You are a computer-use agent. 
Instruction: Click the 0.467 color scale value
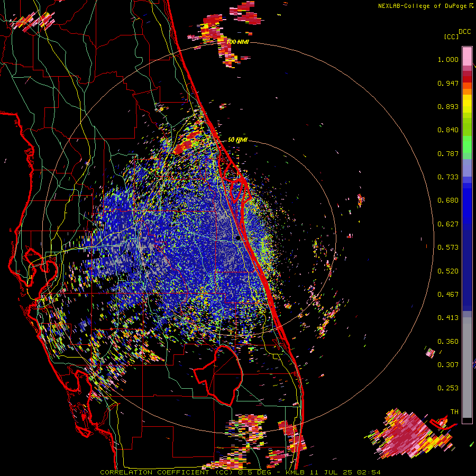[448, 295]
